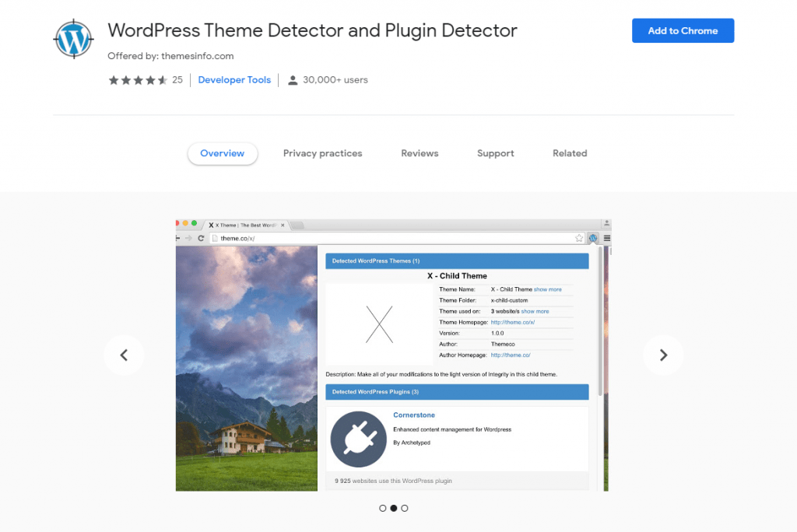Screen dimensions: 797x532
Task: Select the second carousel dot
Action: click(393, 508)
